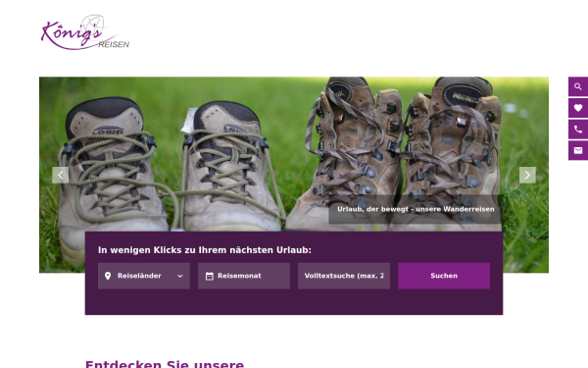The width and height of the screenshot is (588, 368).
Task: Click the location pin icon in Reiseländer
Action: [108, 276]
